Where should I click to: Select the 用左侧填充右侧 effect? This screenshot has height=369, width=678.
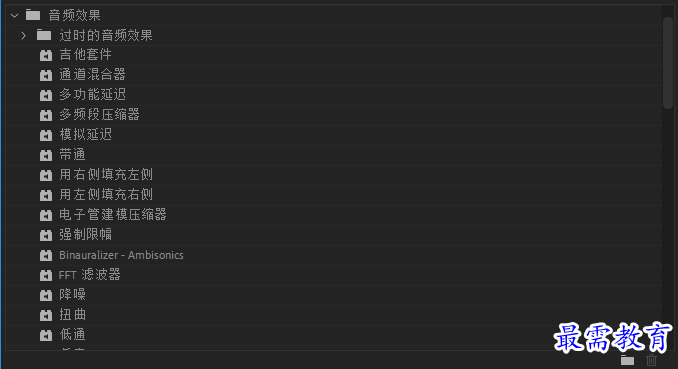pos(106,195)
